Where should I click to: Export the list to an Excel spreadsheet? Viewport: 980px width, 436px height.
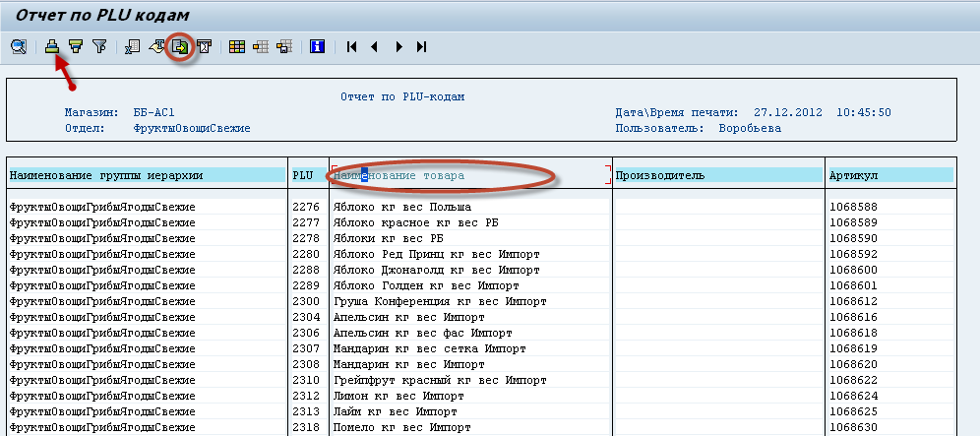pyautogui.click(x=132, y=47)
